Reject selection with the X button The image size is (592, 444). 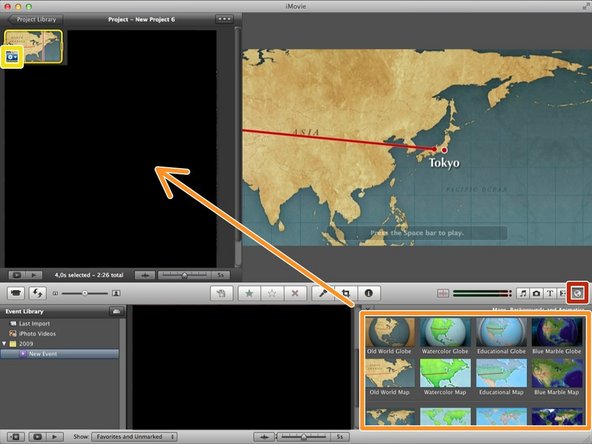(x=295, y=293)
